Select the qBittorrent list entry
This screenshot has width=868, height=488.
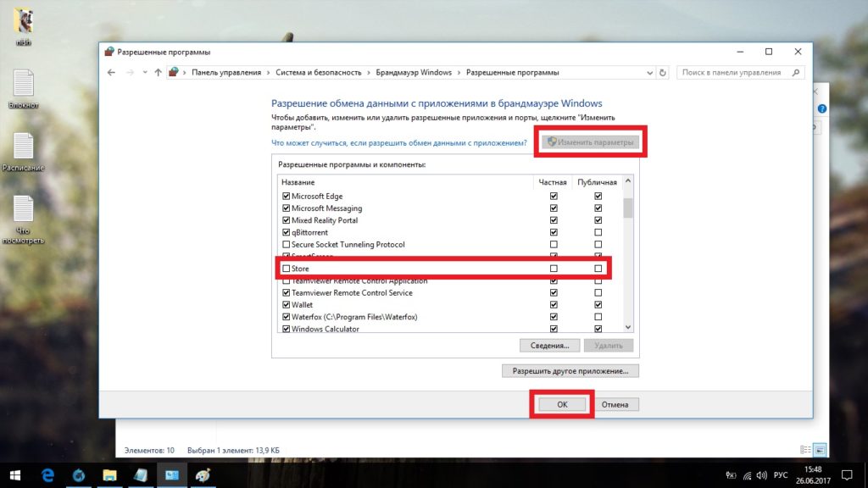point(449,232)
